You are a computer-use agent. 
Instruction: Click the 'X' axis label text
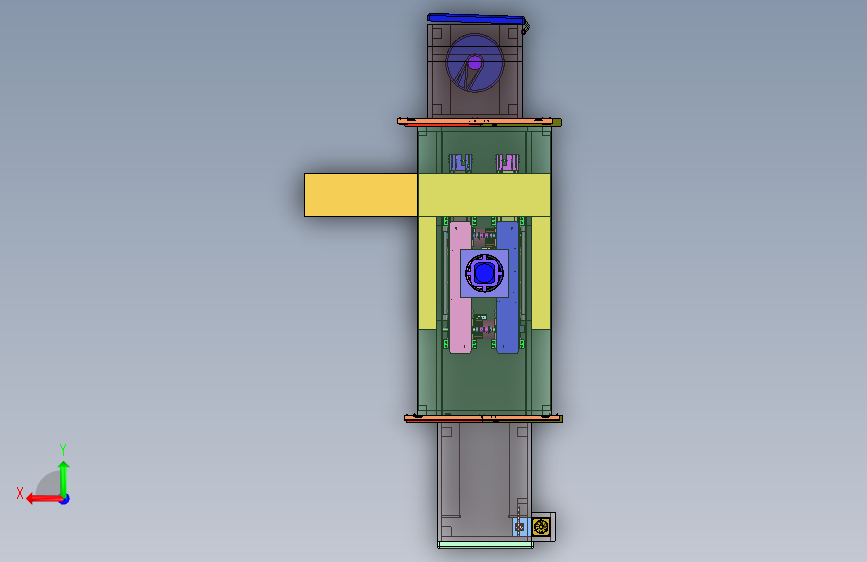point(20,493)
